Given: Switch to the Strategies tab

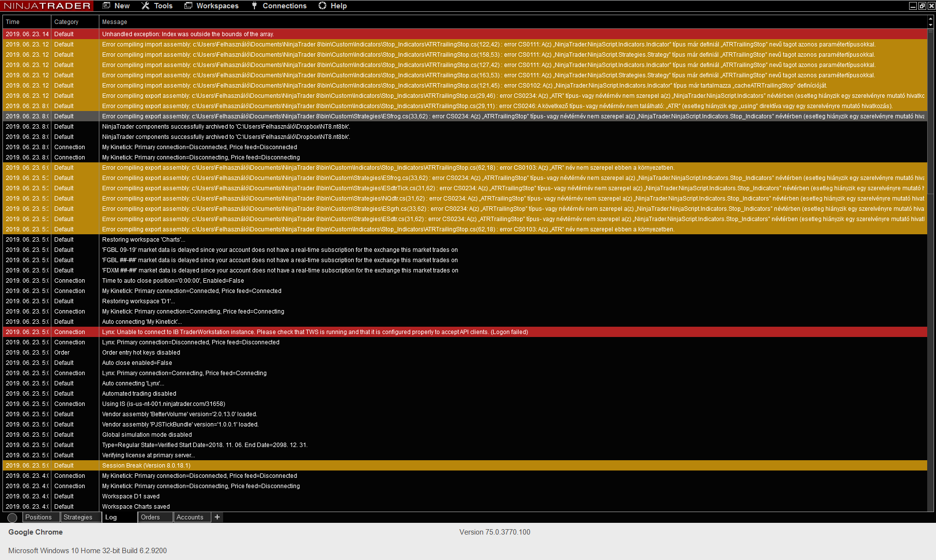Looking at the screenshot, I should pyautogui.click(x=81, y=517).
